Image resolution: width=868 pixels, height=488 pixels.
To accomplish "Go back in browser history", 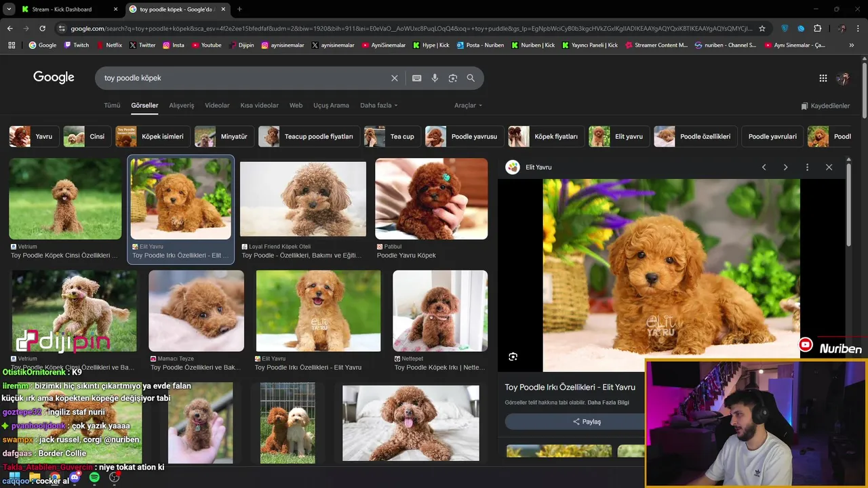I will click(x=9, y=28).
